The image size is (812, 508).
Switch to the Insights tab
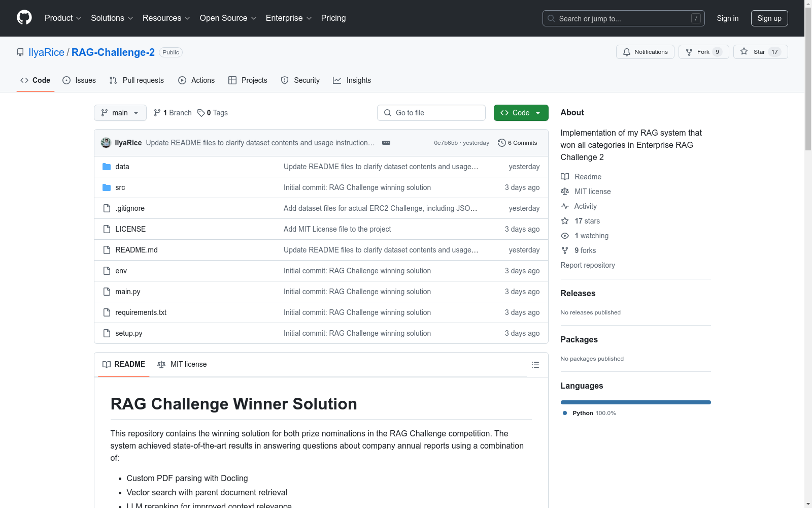[x=352, y=80]
